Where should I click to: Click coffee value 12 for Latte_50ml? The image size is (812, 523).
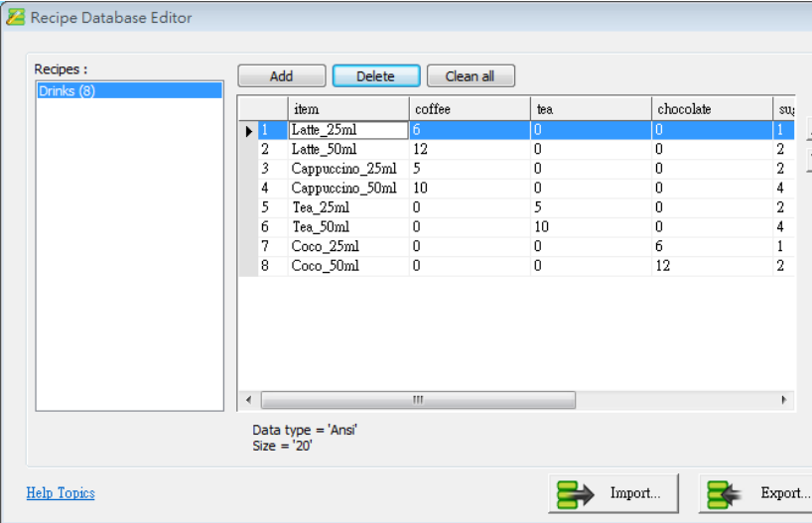(x=470, y=150)
